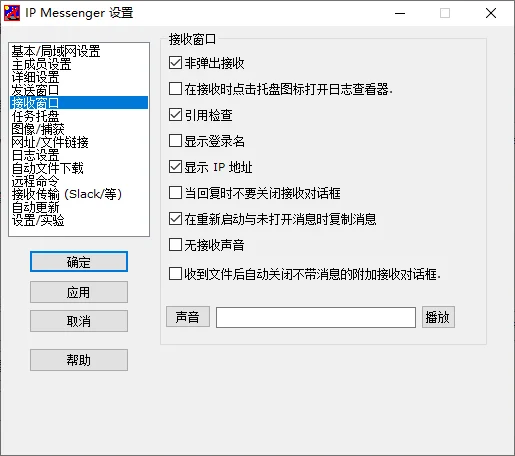The width and height of the screenshot is (515, 456).
Task: Focus the sound file path input field
Action: coord(316,317)
